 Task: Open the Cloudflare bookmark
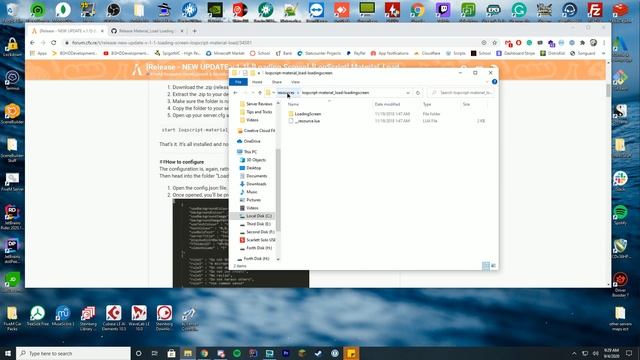pyautogui.click(x=427, y=53)
